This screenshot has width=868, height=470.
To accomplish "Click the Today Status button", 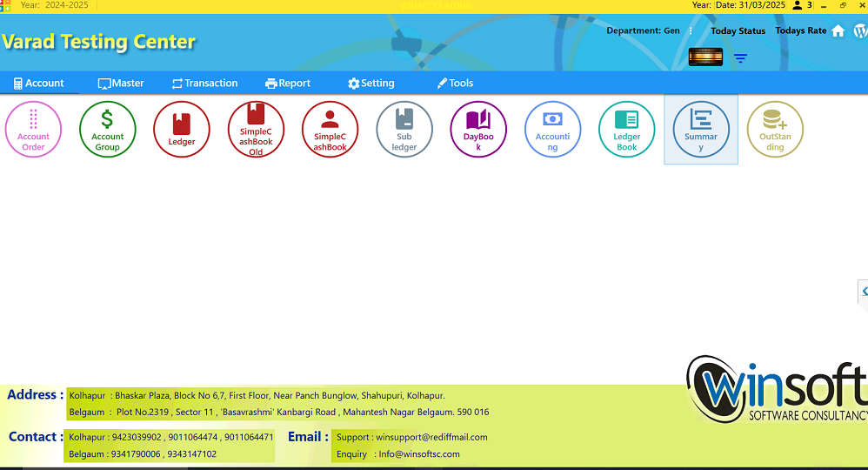I will pos(738,31).
